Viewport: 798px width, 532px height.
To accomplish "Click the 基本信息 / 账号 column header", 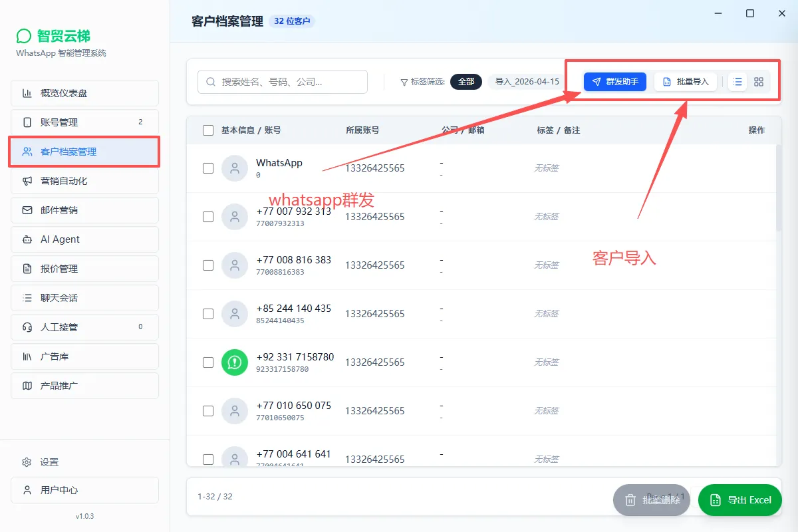I will (251, 130).
